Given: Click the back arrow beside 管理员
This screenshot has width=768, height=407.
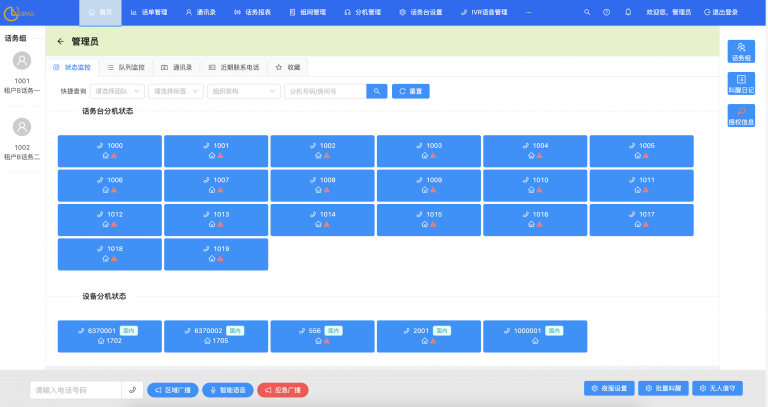Looking at the screenshot, I should (x=60, y=41).
